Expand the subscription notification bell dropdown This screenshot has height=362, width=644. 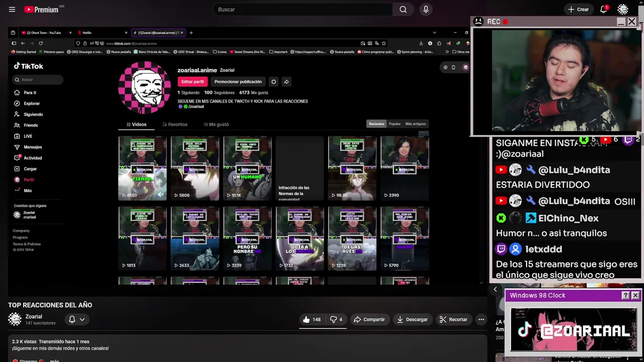coord(76,319)
